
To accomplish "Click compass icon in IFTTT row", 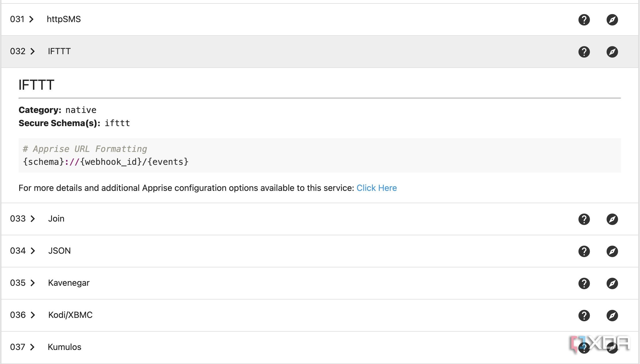I will (612, 52).
